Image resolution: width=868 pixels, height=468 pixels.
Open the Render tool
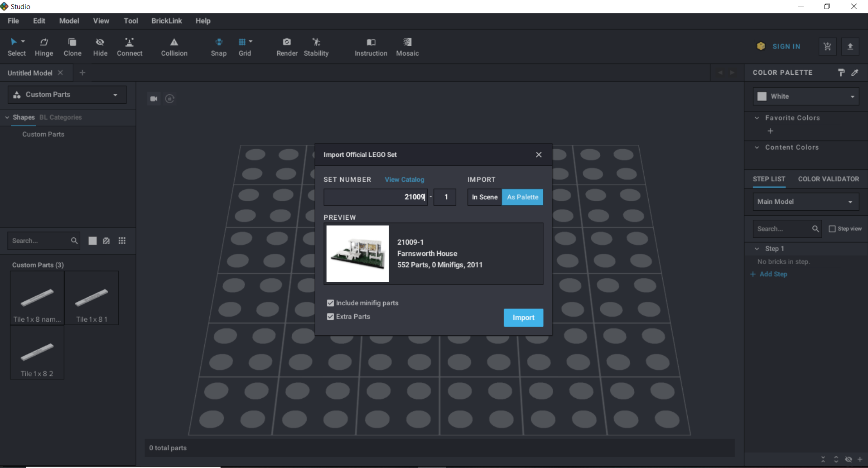pos(287,47)
